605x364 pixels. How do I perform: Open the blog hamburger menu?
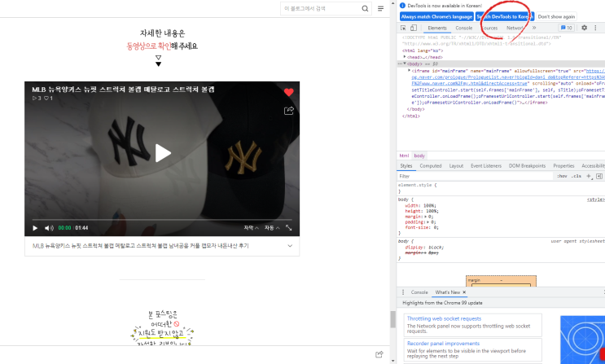pos(380,8)
